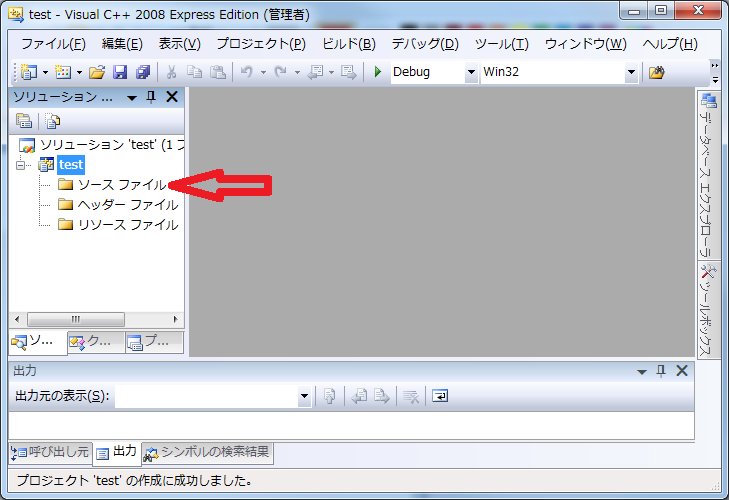This screenshot has height=500, width=729.
Task: Click the Copy icon in toolbar
Action: point(194,72)
